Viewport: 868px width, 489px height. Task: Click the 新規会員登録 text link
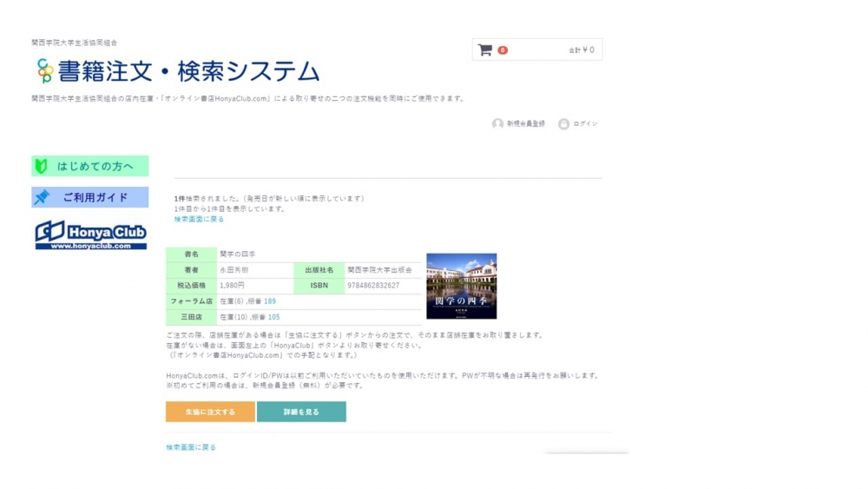click(526, 124)
